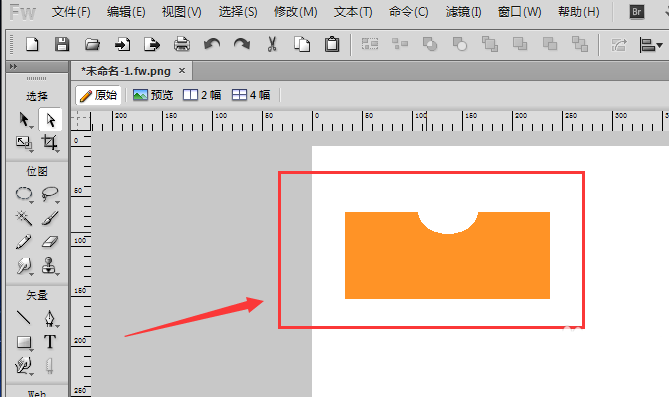Screen dimensions: 669x397
Task: Click the Undo arrow in toolbar
Action: coord(212,44)
